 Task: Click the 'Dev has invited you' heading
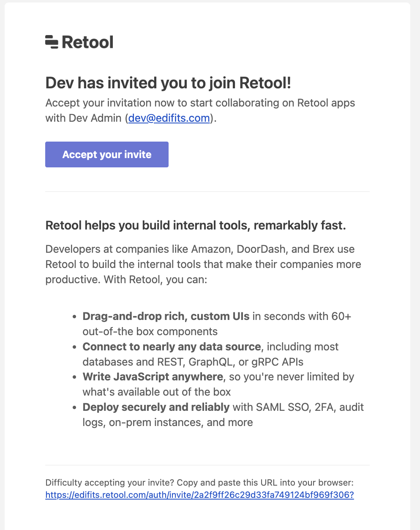pos(168,83)
